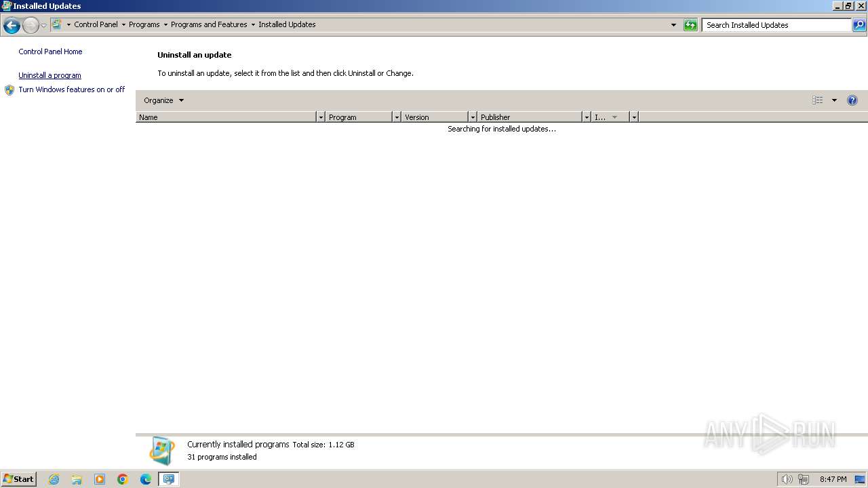The height and width of the screenshot is (488, 868).
Task: Open the recent pages dropdown beside Forward
Action: tap(43, 26)
